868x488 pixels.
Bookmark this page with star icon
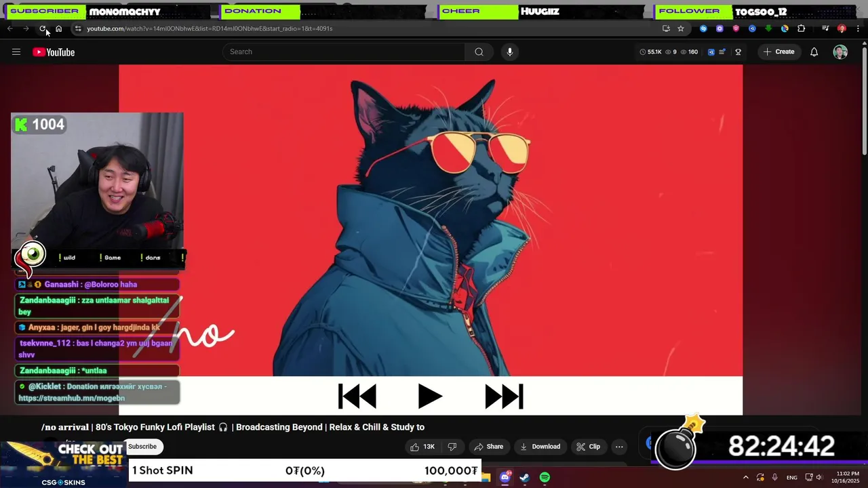click(681, 28)
